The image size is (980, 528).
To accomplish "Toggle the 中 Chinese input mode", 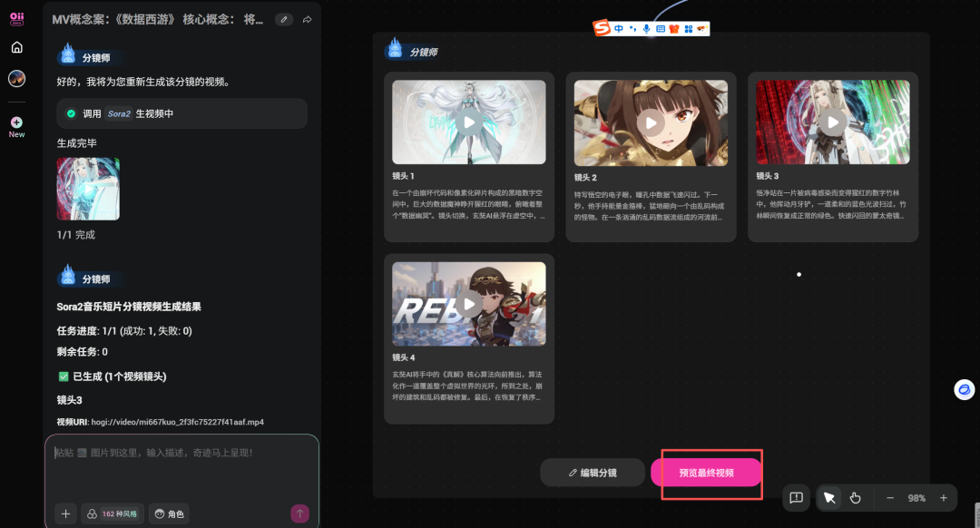I will [618, 29].
